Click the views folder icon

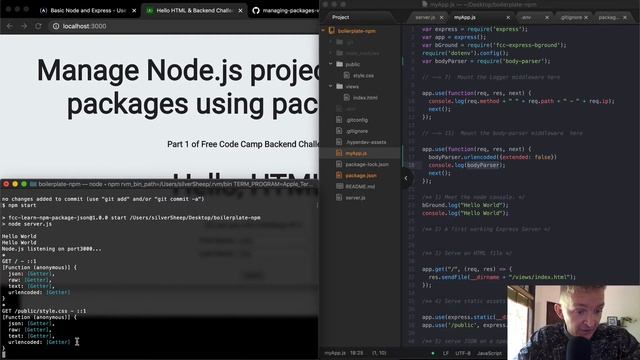click(x=339, y=86)
